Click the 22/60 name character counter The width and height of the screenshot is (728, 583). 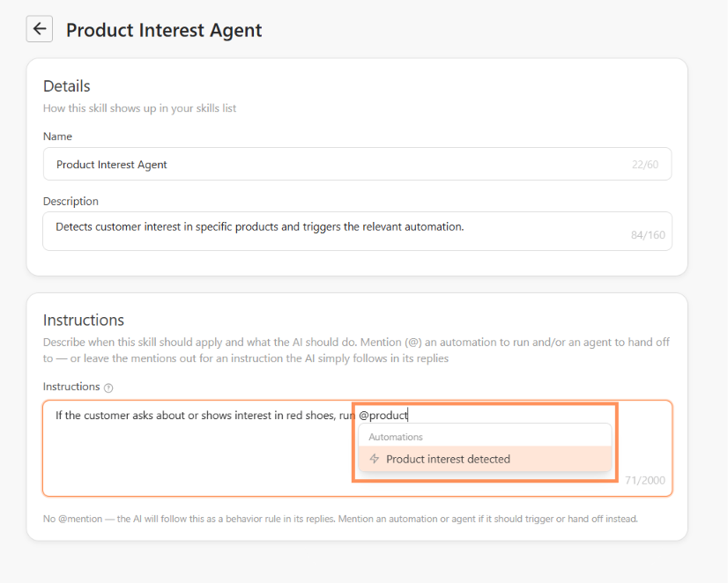point(645,164)
